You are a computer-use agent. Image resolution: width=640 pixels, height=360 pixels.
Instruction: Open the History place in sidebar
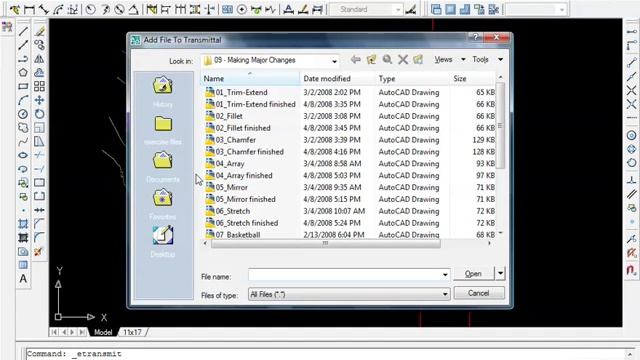click(163, 91)
